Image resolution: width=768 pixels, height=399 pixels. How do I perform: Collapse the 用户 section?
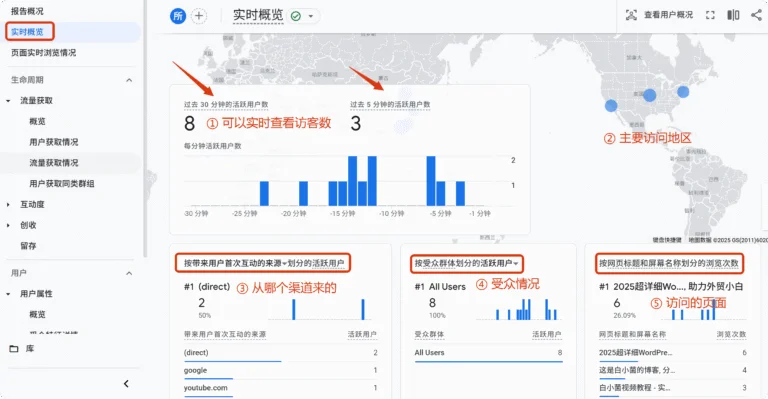(x=129, y=273)
